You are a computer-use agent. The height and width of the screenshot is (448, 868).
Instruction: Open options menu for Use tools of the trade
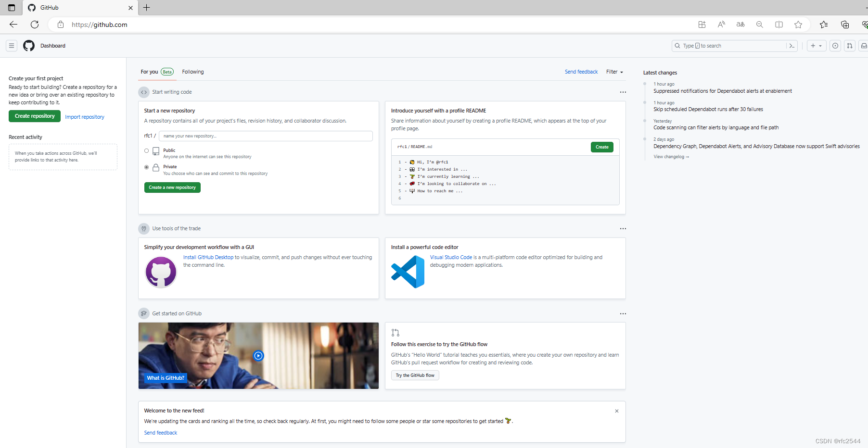coord(623,229)
